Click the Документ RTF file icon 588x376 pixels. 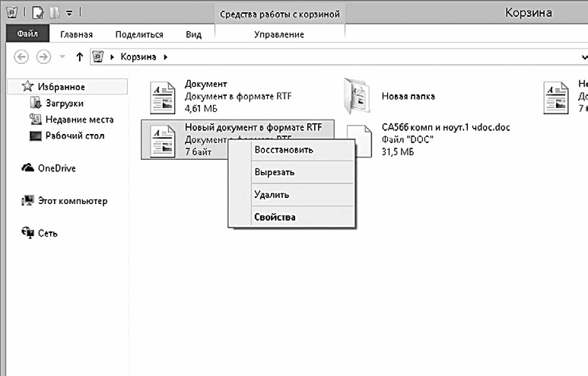(x=162, y=97)
